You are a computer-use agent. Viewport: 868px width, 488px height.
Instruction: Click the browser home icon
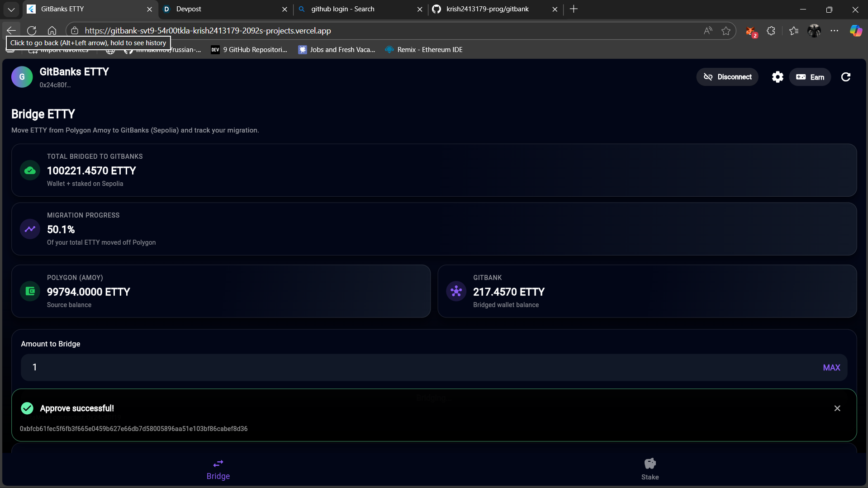52,31
